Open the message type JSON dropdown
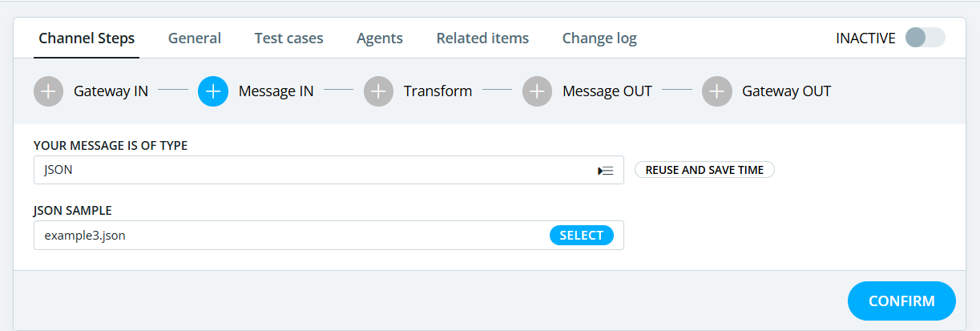Screen dimensions: 980x331 (x=329, y=170)
